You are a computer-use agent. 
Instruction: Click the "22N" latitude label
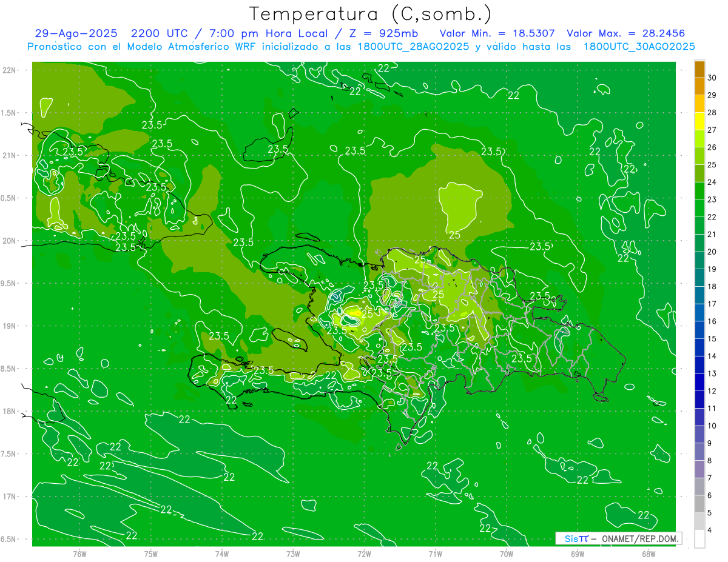10,70
